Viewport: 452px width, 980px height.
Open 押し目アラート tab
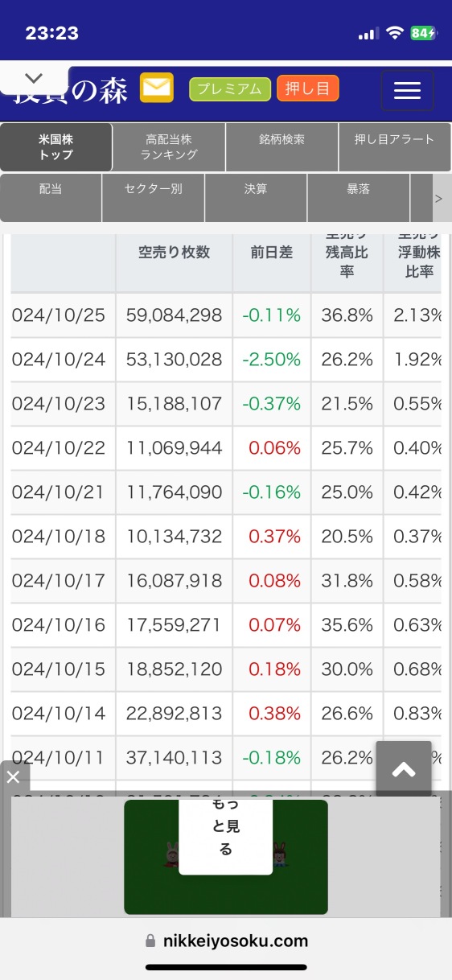(x=395, y=147)
